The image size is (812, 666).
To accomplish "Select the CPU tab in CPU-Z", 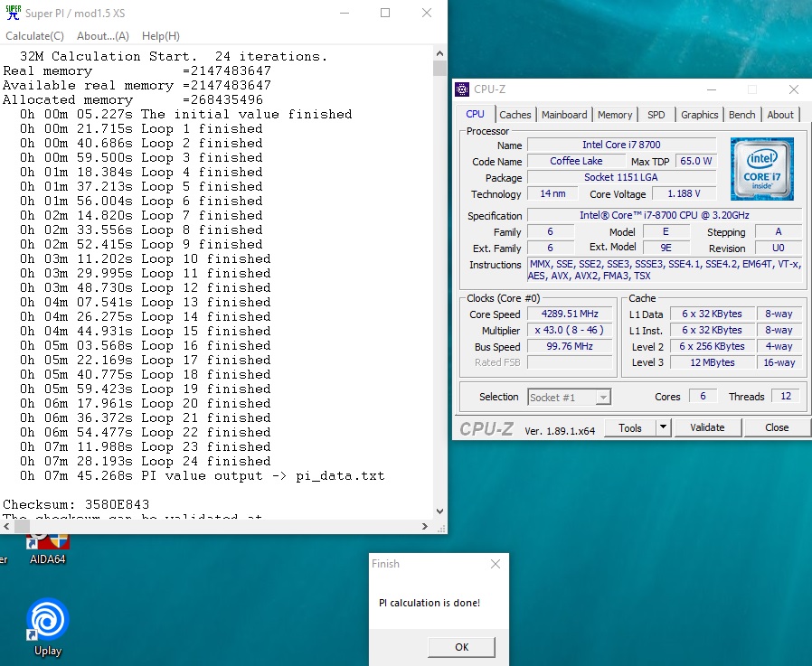I will click(x=475, y=114).
